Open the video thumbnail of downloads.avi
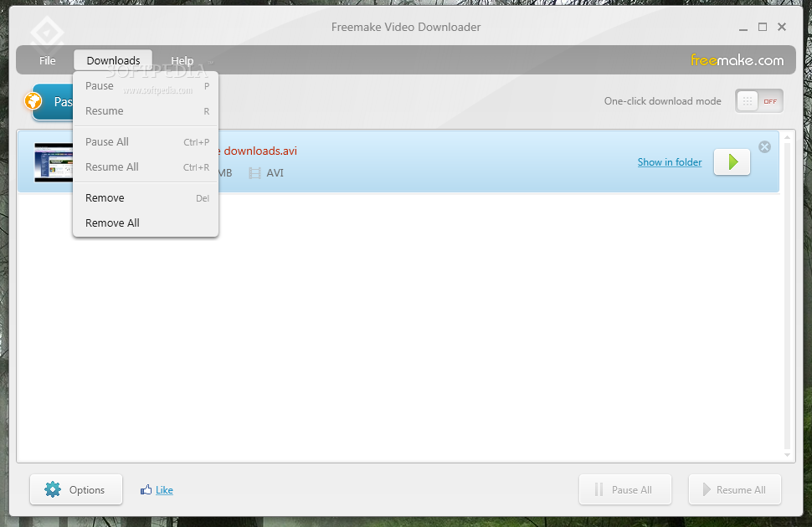This screenshot has height=527, width=812. (x=54, y=162)
